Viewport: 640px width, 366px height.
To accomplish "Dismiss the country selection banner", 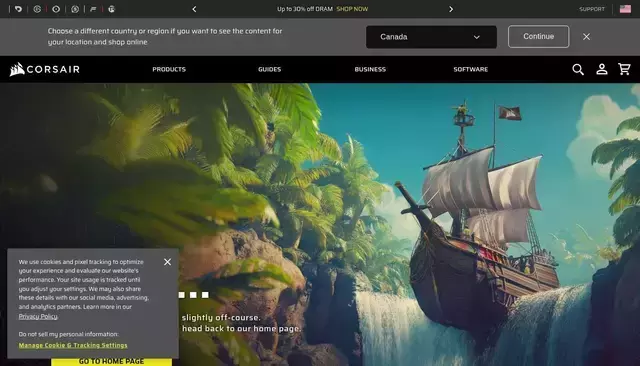I will pos(587,37).
